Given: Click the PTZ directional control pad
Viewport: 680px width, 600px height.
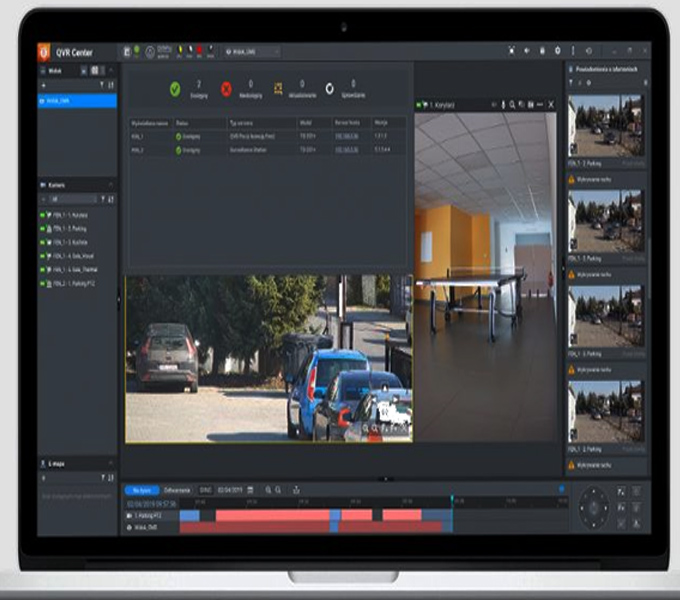Looking at the screenshot, I should pos(593,507).
